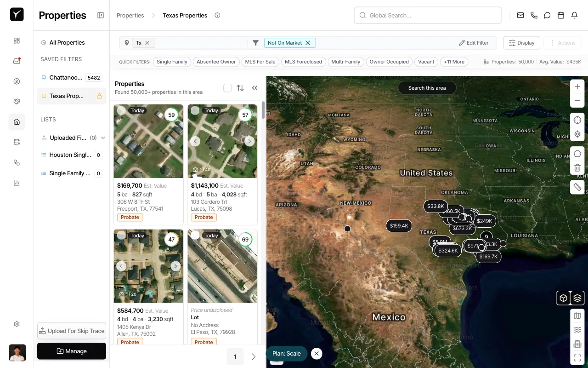
Task: Expand +11 More quick filters
Action: point(454,62)
